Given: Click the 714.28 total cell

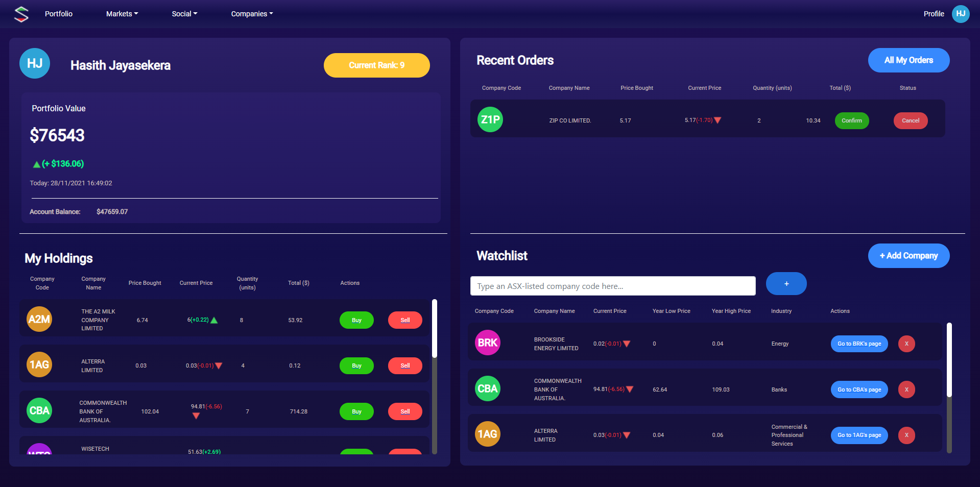Looking at the screenshot, I should 298,411.
